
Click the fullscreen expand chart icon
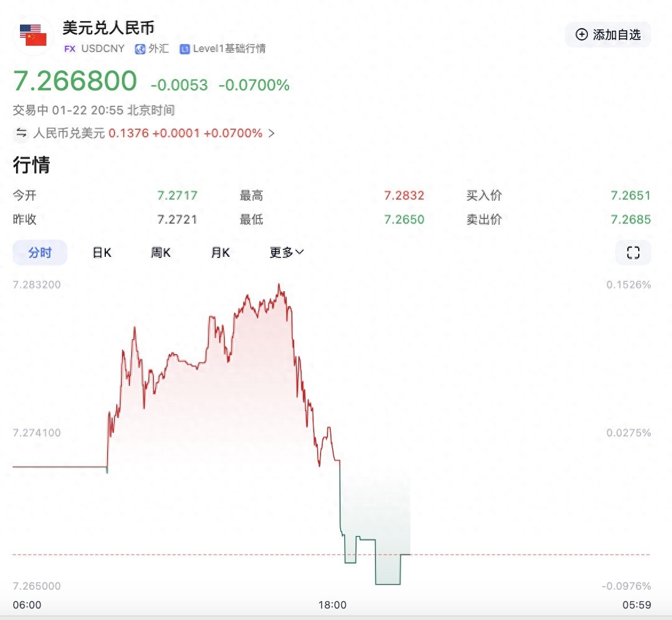(633, 253)
